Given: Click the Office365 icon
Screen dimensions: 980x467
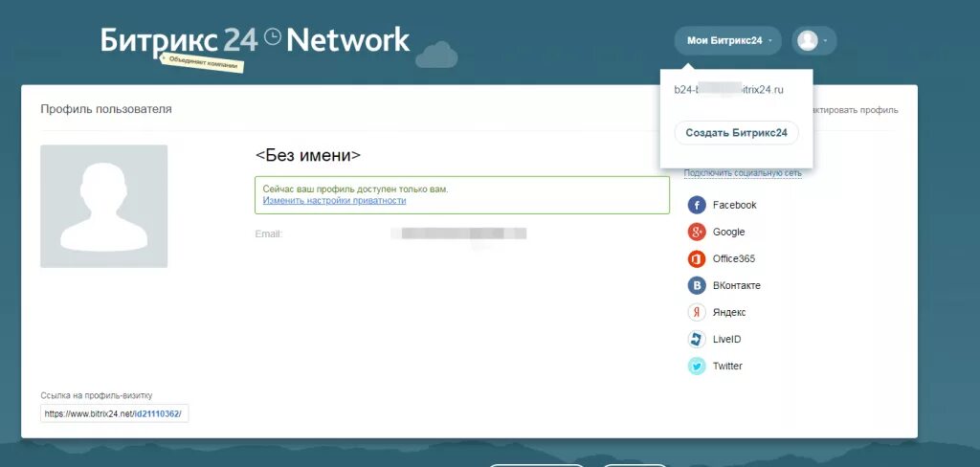Looking at the screenshot, I should tap(697, 258).
